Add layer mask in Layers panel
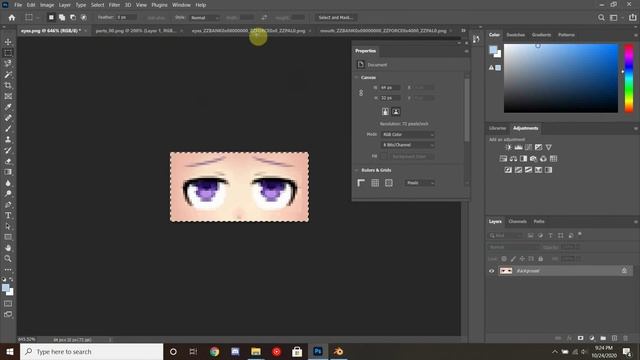640x360 pixels. (581, 338)
